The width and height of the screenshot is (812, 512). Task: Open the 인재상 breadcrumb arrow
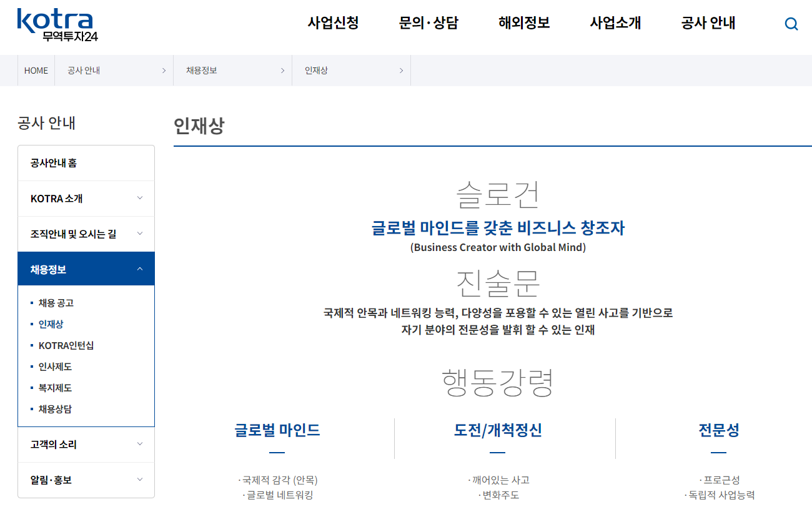click(x=401, y=71)
